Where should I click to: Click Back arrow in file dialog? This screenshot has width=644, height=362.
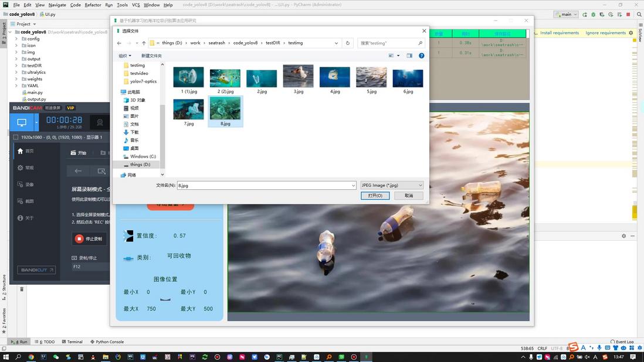click(x=119, y=43)
